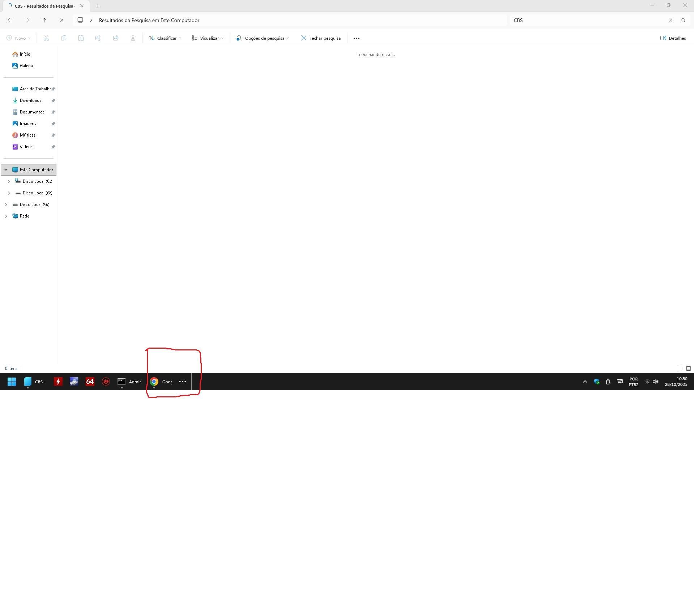This screenshot has height=603, width=700.
Task: Stop the search loading
Action: point(61,20)
